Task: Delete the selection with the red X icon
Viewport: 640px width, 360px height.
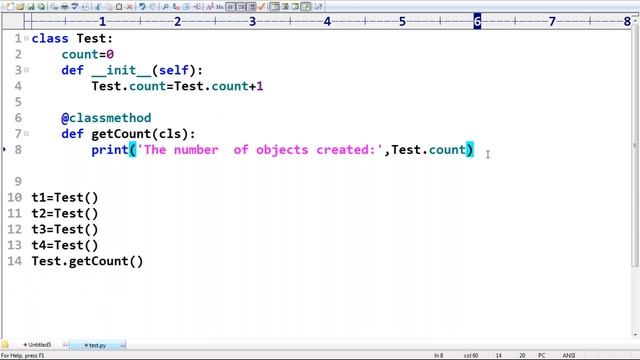Action: point(129,7)
